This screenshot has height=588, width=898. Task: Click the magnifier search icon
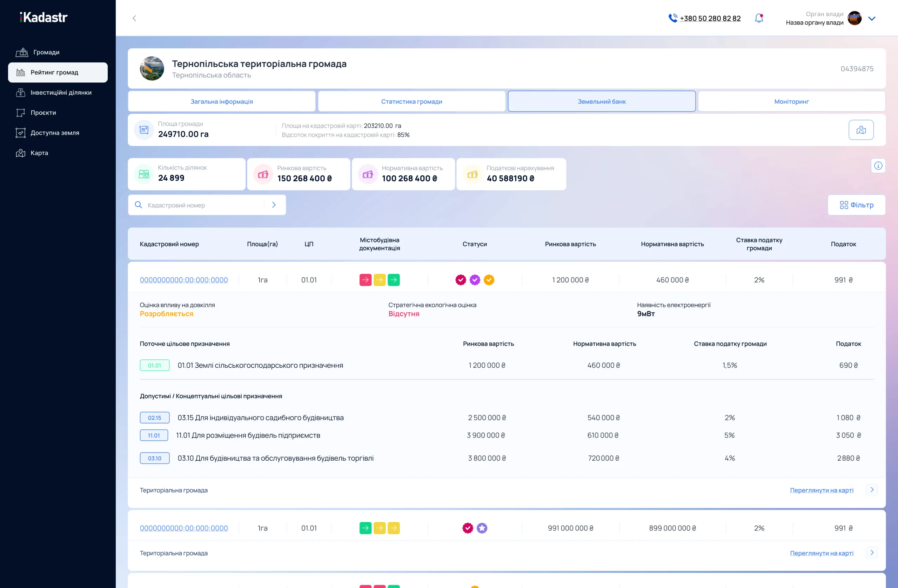point(139,205)
